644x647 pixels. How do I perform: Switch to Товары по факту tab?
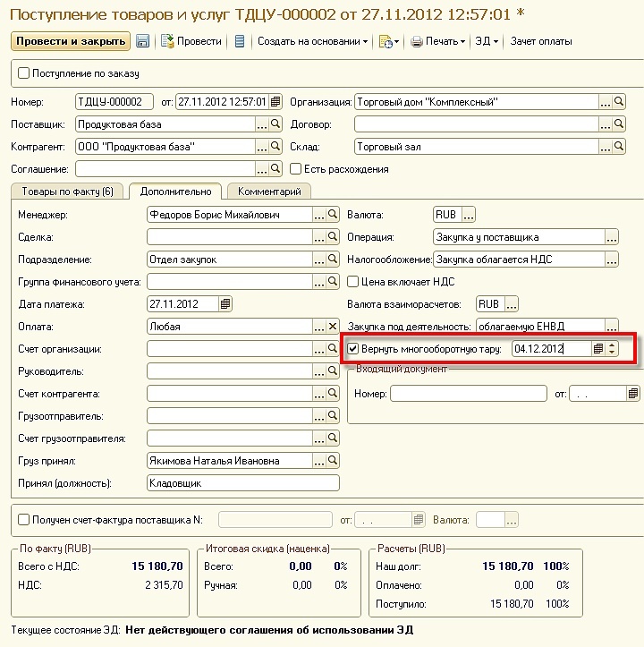point(67,192)
